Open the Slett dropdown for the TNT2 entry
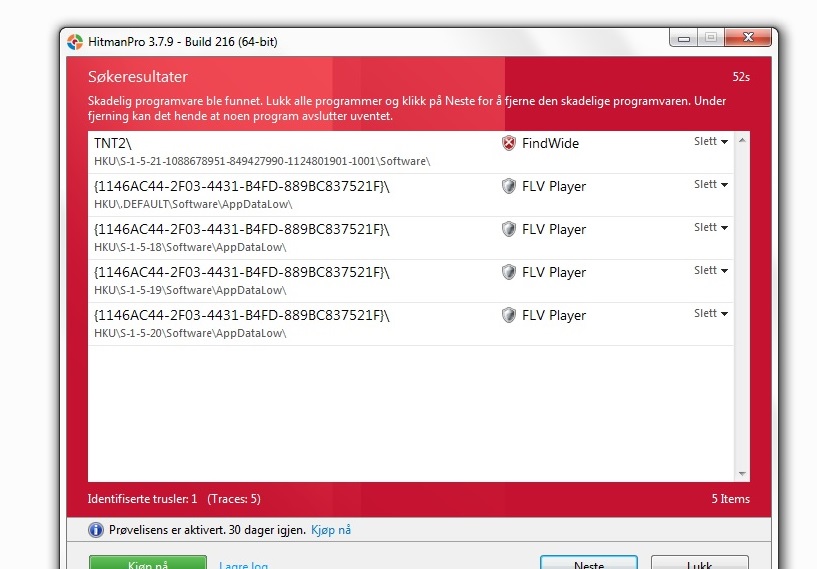This screenshot has height=569, width=817. coord(711,141)
